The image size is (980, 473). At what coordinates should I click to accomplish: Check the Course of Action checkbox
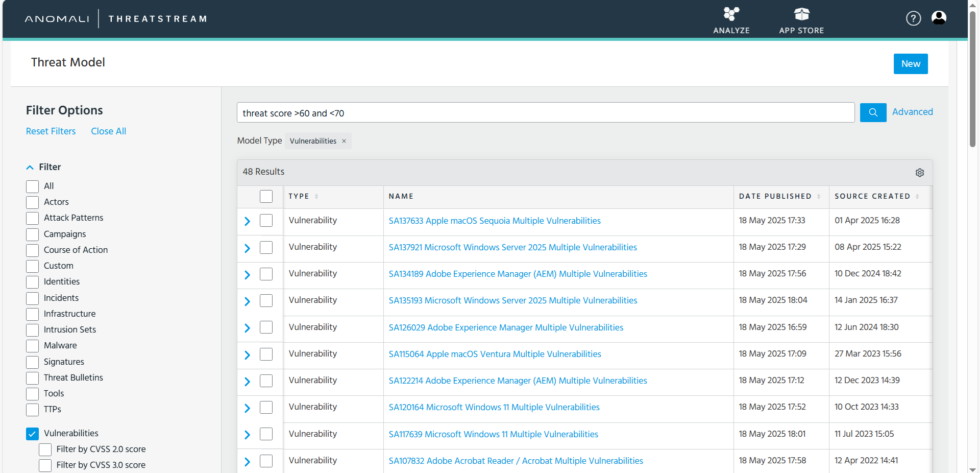pyautogui.click(x=32, y=250)
